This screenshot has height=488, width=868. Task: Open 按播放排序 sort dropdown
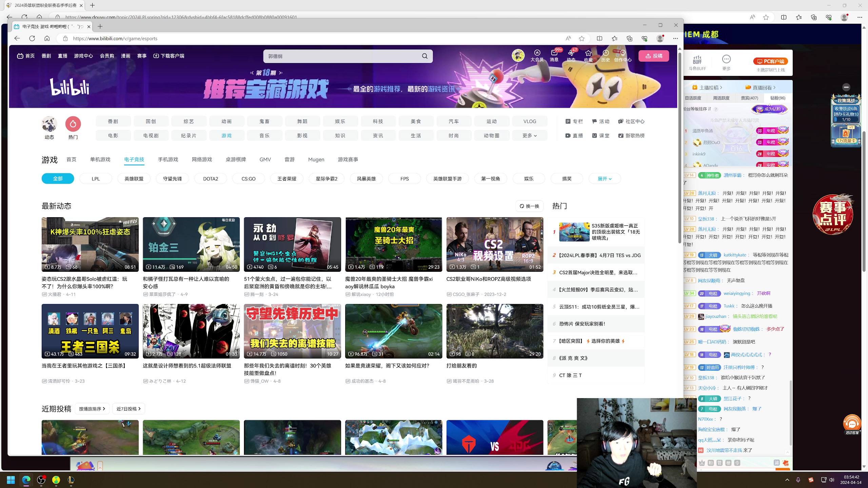click(92, 409)
